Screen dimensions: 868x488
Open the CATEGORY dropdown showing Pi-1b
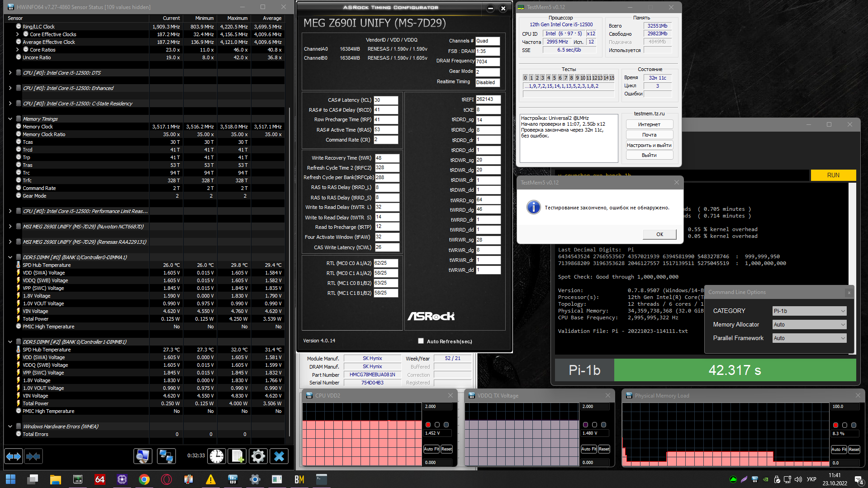tap(809, 311)
